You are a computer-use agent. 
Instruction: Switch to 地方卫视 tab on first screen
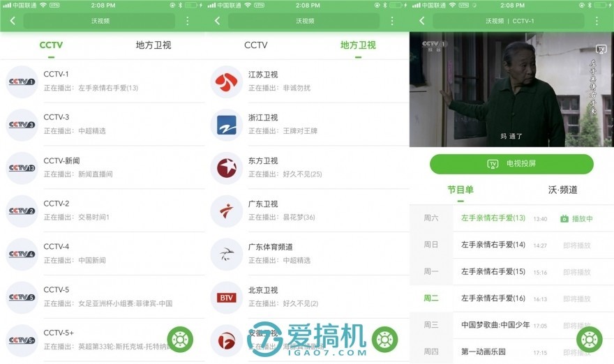(x=153, y=45)
